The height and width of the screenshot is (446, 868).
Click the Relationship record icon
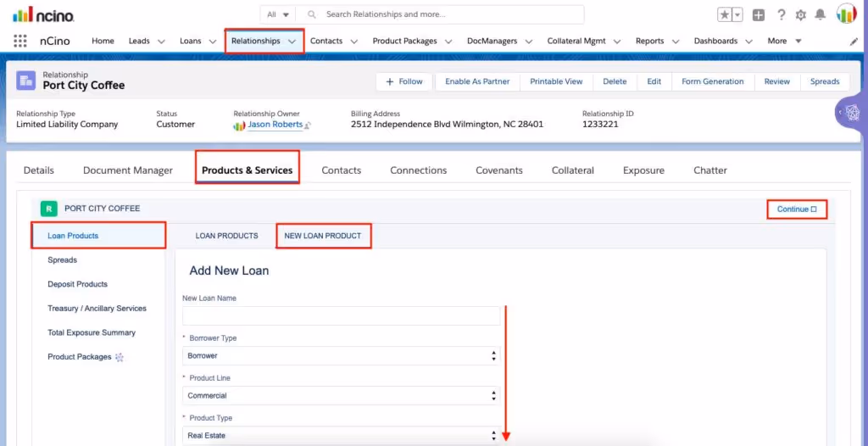[x=25, y=81]
